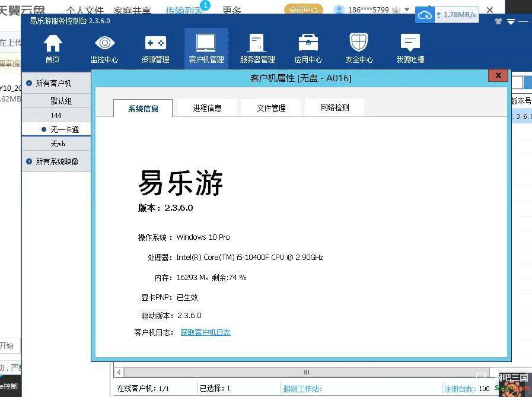Close the 客户机属性 dialog
The width and height of the screenshot is (532, 397).
coord(498,75)
